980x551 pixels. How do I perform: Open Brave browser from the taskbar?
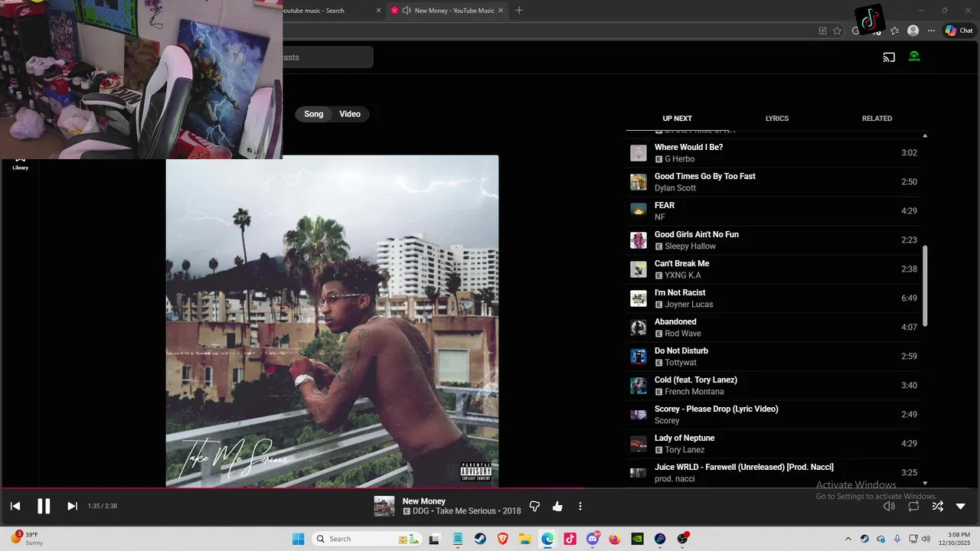pos(502,539)
